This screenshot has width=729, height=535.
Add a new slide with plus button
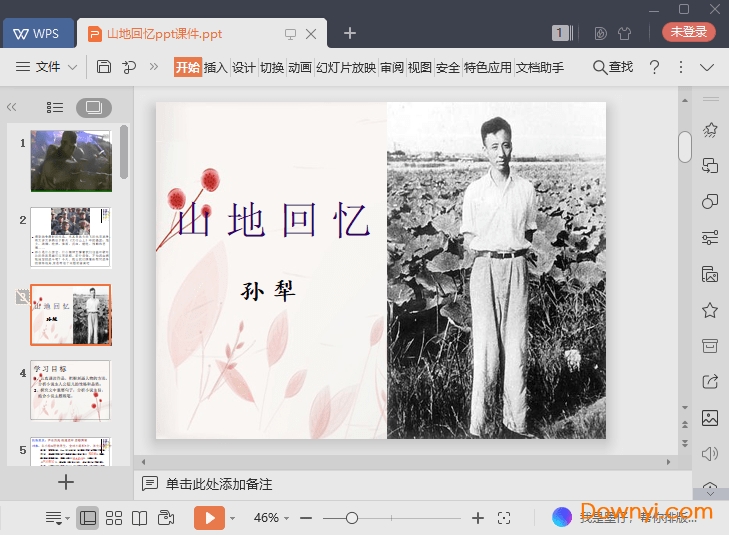pos(66,482)
